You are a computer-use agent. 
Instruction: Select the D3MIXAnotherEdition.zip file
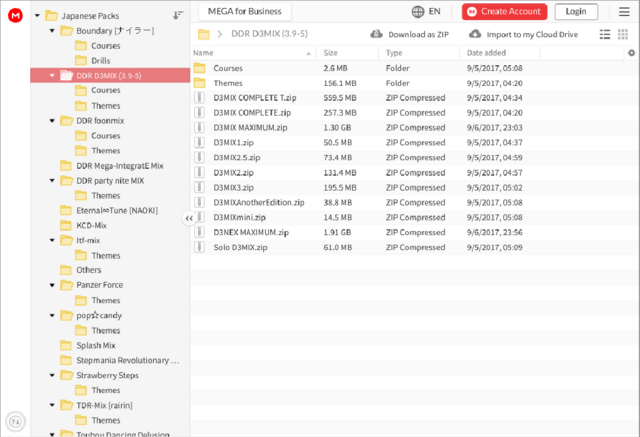[259, 202]
